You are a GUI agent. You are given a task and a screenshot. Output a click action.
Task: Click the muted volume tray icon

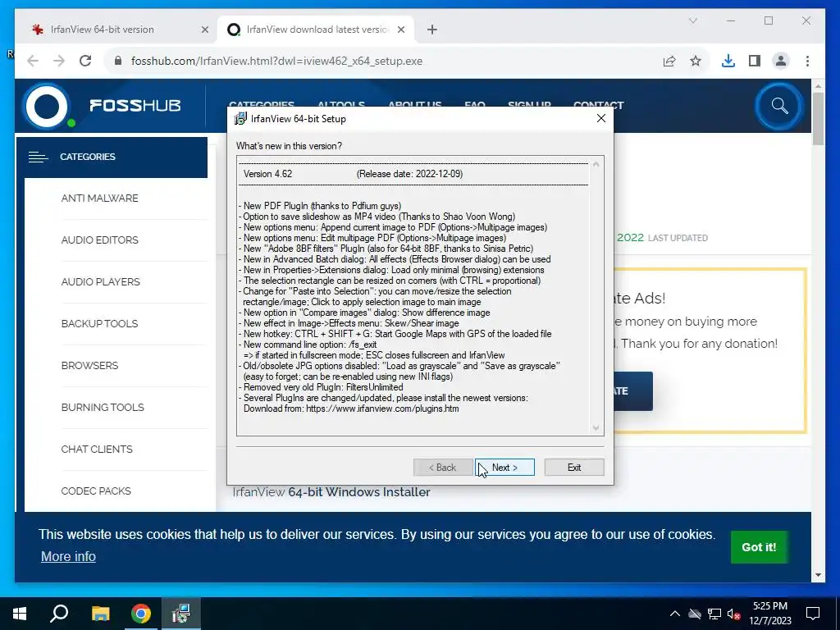coord(733,614)
